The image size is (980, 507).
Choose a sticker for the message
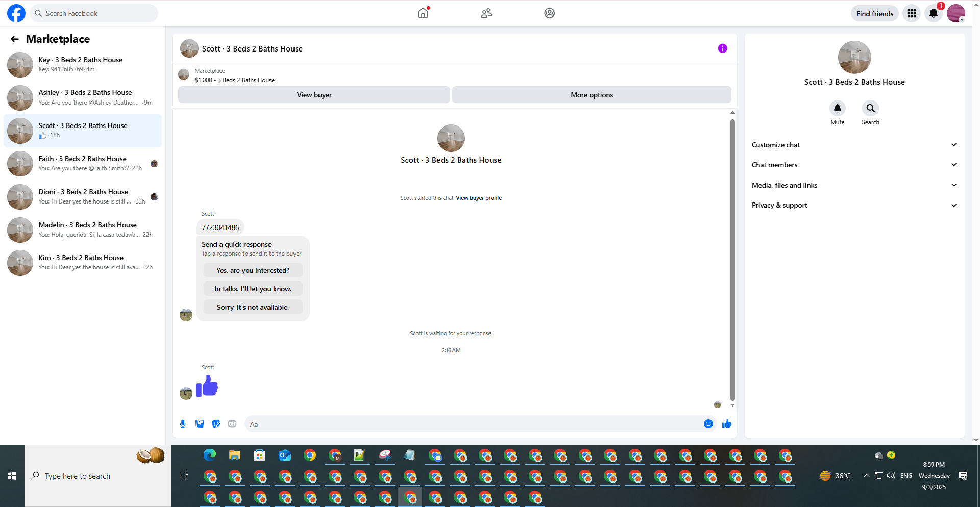216,424
